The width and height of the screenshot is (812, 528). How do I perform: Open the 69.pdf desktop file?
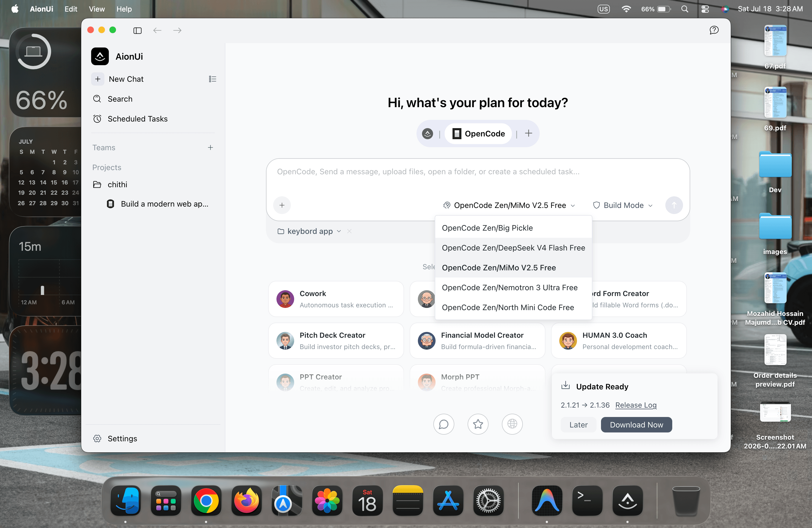click(775, 109)
